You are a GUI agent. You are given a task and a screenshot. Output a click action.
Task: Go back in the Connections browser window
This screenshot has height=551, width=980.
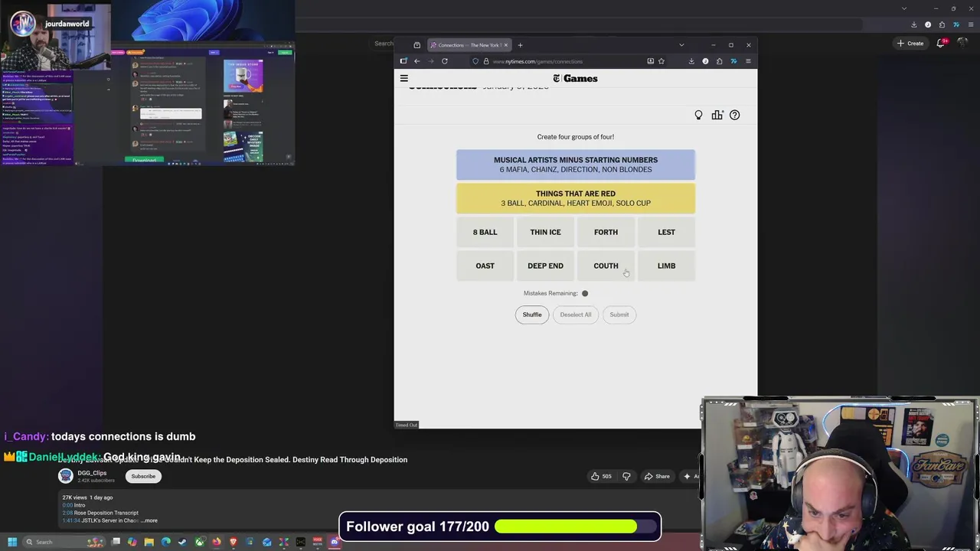[x=416, y=61]
